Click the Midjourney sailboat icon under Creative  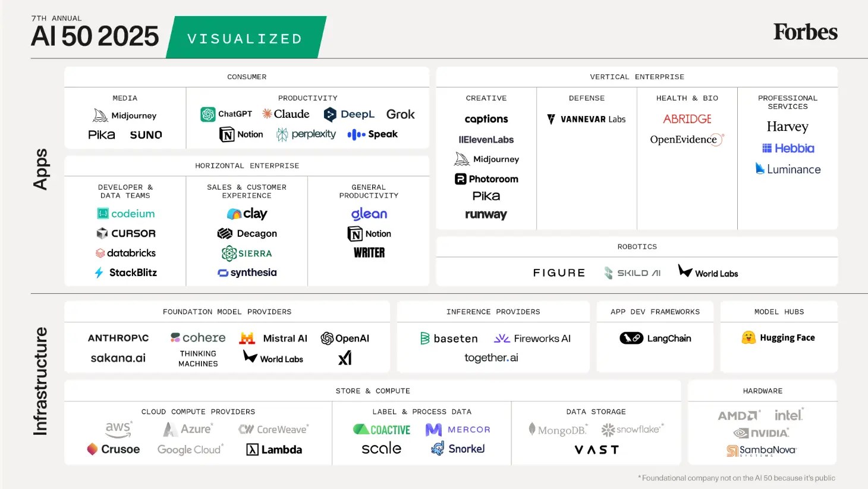(x=462, y=159)
